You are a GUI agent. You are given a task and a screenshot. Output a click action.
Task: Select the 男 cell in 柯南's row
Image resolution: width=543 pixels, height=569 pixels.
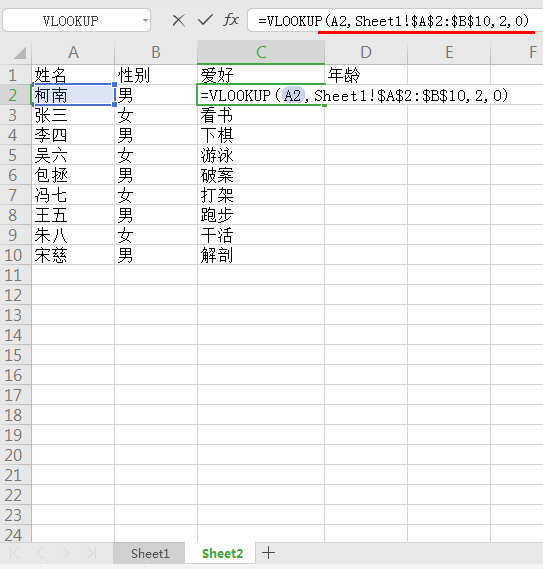pos(156,95)
